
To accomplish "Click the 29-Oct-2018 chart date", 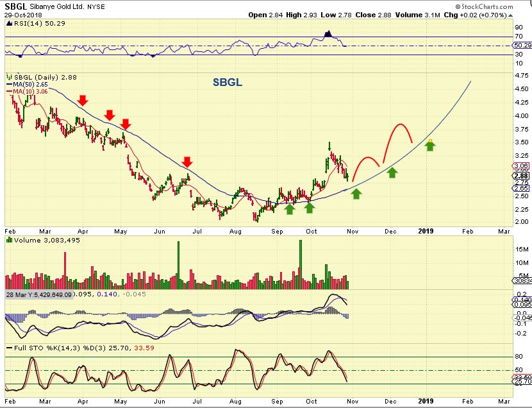I will [23, 15].
